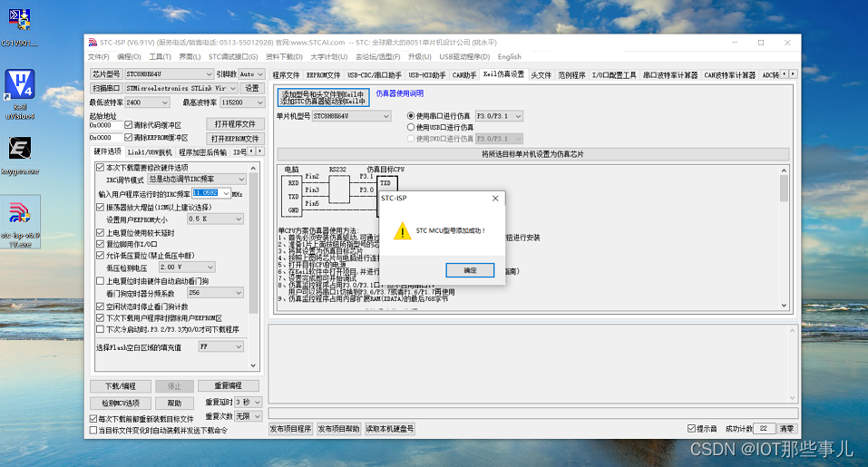This screenshot has width=868, height=467.
Task: Open 引脚数 Auto dropdown
Action: pyautogui.click(x=252, y=73)
